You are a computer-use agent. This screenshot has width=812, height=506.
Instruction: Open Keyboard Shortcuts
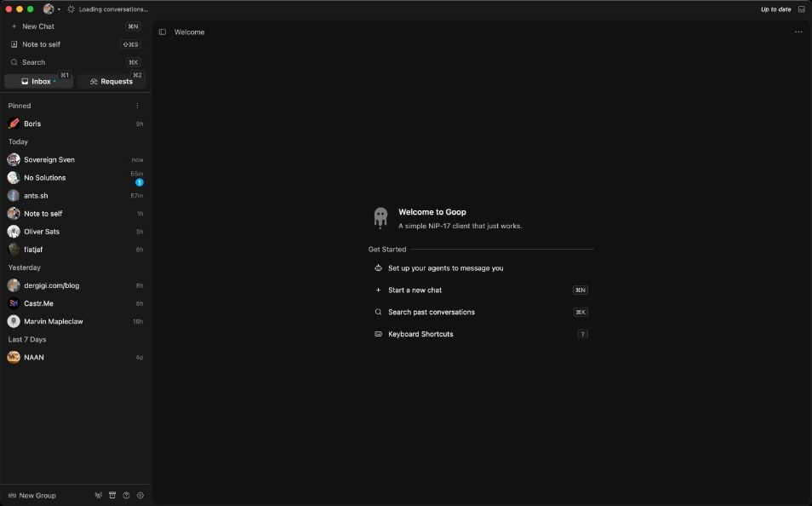pyautogui.click(x=481, y=335)
